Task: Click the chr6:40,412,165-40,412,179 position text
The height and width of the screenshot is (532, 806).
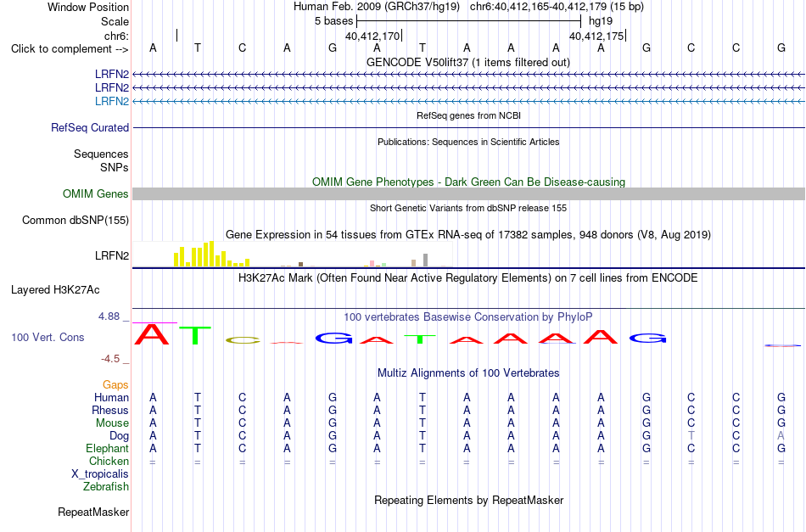Action: pos(557,7)
